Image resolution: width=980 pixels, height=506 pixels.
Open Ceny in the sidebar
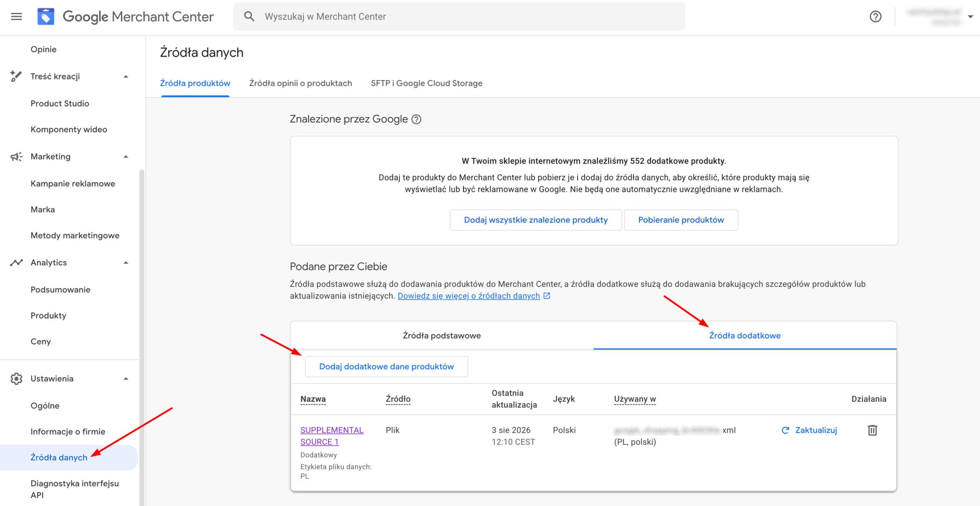point(41,342)
